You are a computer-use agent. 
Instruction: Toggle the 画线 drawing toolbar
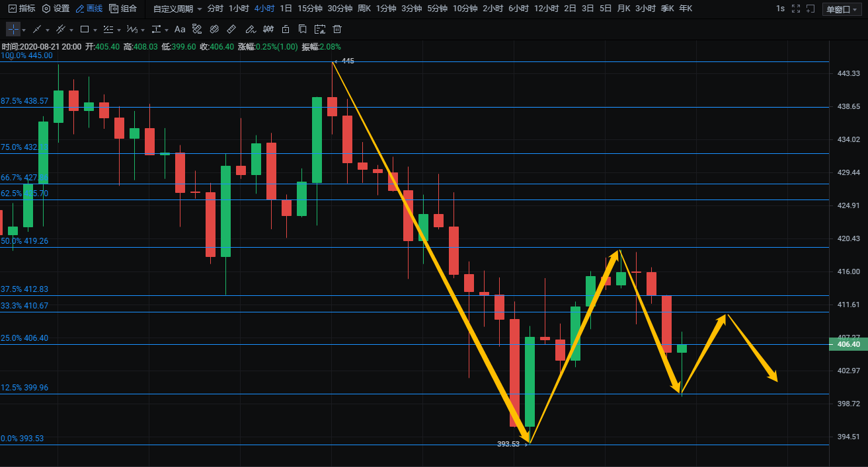(89, 9)
